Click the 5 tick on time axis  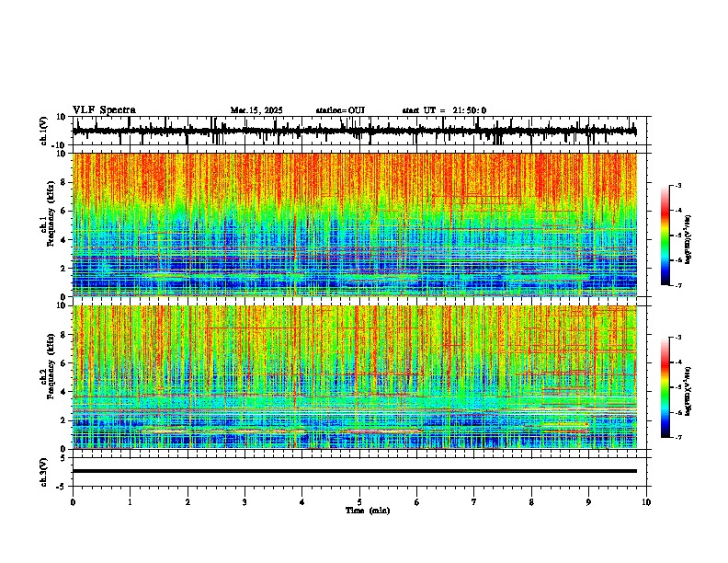(x=359, y=502)
